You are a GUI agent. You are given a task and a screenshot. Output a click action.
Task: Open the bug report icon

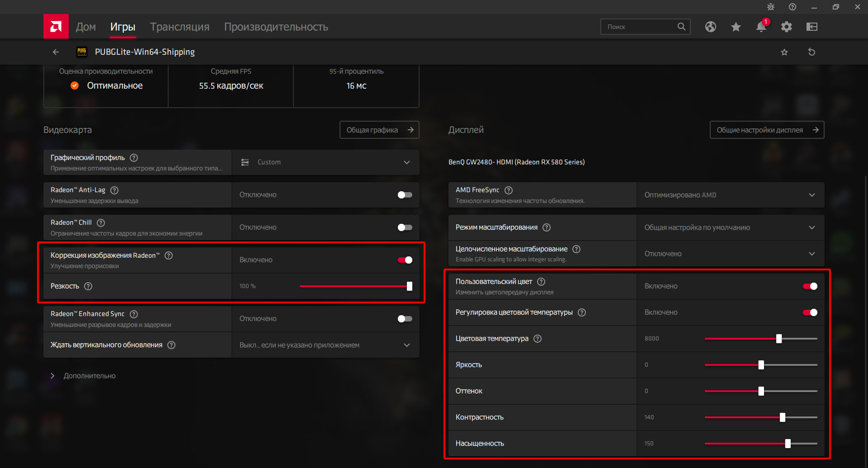[771, 7]
